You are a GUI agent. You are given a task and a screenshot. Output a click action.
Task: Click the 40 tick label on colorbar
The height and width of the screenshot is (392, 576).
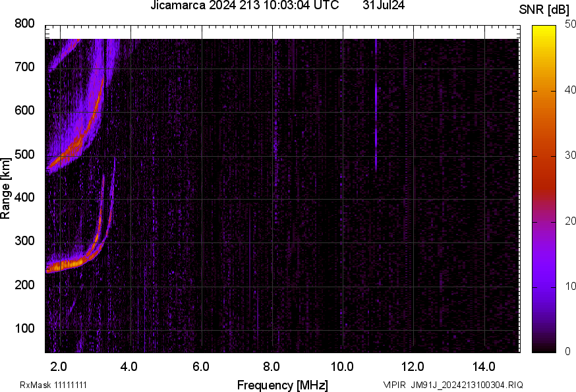tap(564, 91)
